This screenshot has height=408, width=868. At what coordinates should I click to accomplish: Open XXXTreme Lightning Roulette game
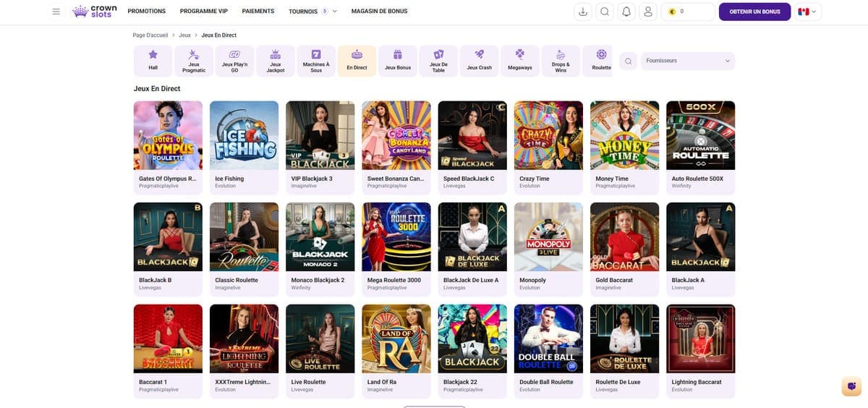pyautogui.click(x=244, y=351)
